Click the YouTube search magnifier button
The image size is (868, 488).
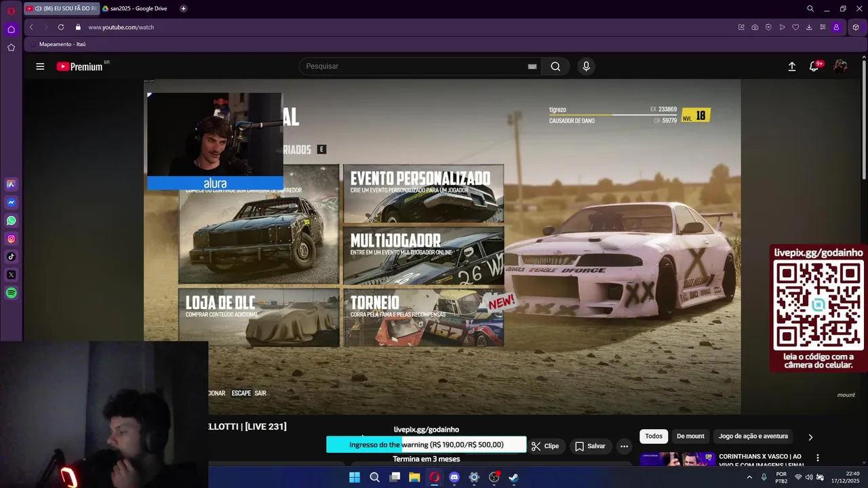pyautogui.click(x=555, y=66)
